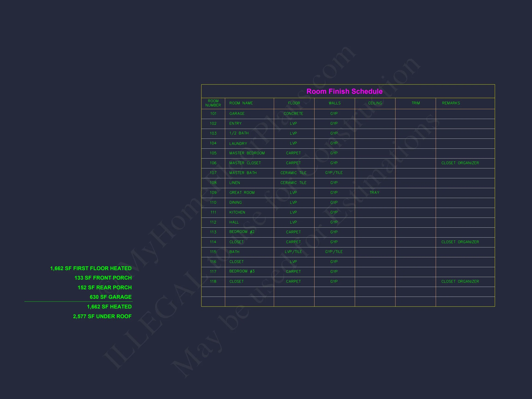
Task: Click the GYP/TILE walls cell for Master Bath
Action: click(334, 173)
